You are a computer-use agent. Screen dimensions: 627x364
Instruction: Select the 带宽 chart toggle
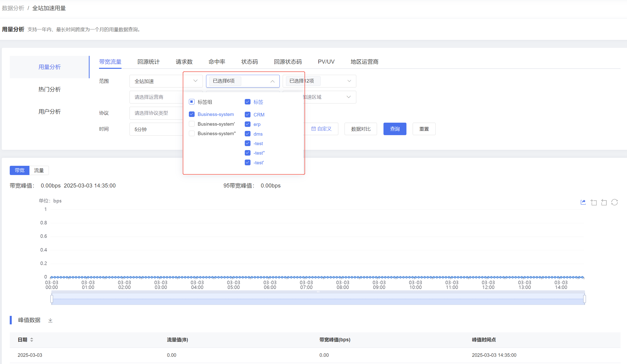click(x=19, y=170)
